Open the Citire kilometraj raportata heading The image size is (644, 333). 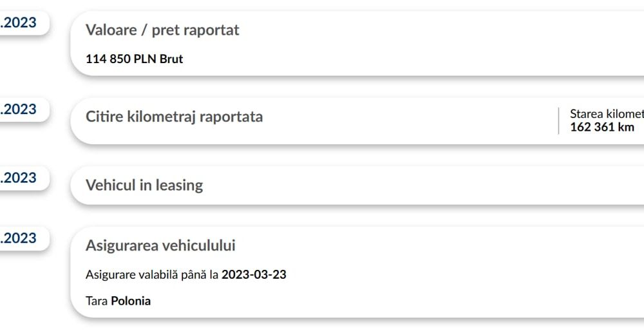(174, 117)
